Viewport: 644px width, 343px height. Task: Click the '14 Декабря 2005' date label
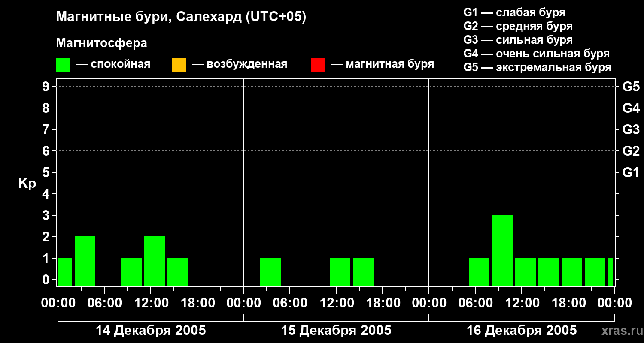[x=151, y=331]
